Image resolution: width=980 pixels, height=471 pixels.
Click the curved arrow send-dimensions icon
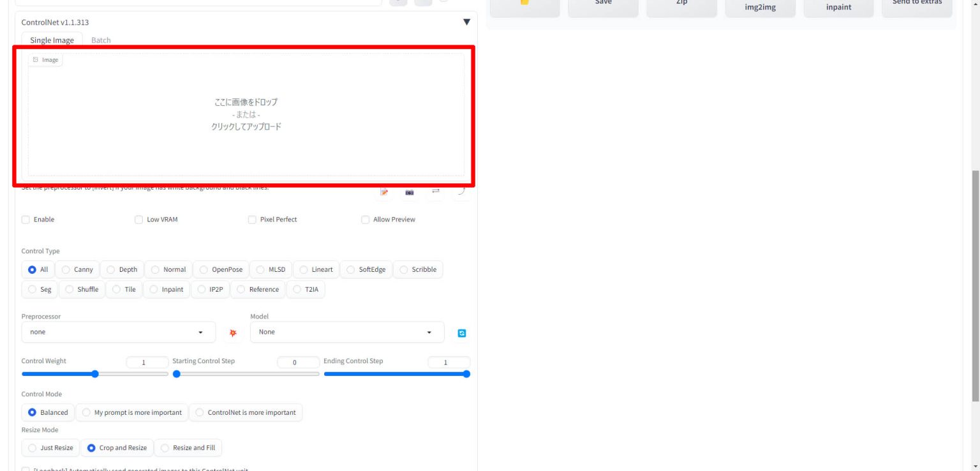click(461, 191)
